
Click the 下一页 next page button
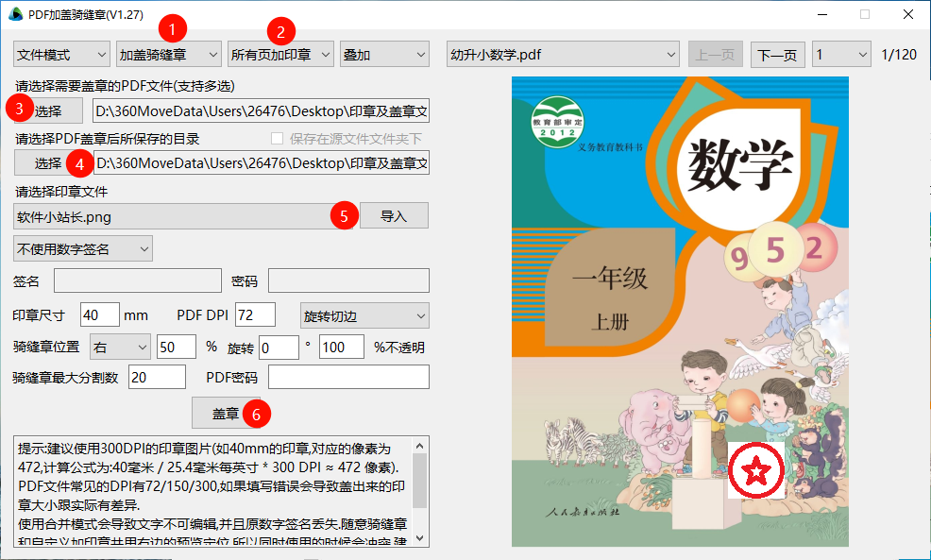coord(777,55)
